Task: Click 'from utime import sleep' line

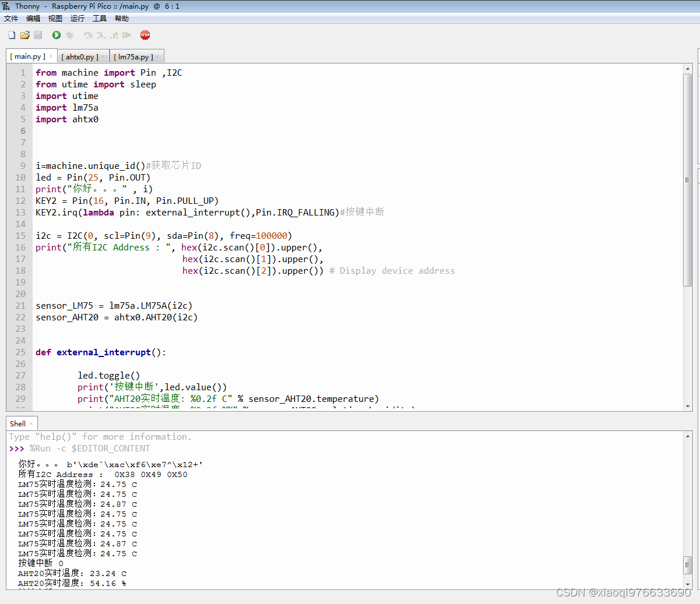Action: (x=96, y=84)
